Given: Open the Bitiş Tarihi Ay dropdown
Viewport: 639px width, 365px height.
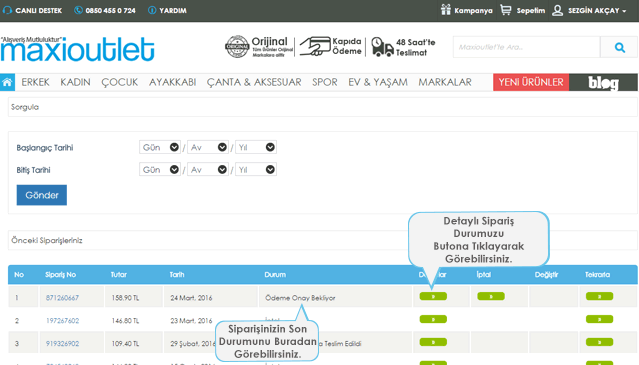Looking at the screenshot, I should [x=208, y=169].
